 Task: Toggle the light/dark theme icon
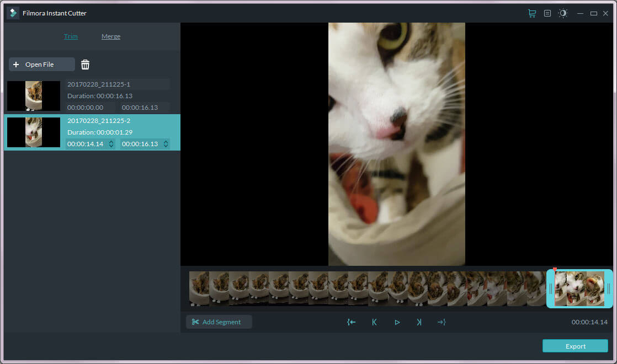pos(563,13)
